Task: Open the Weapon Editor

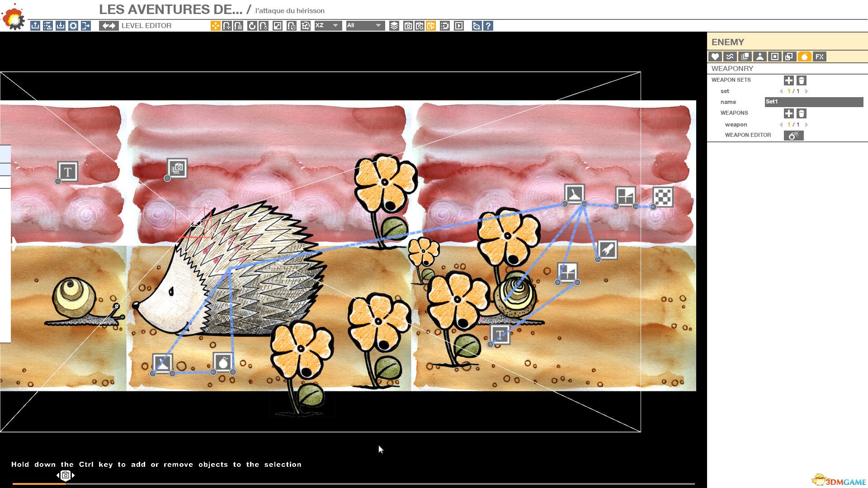Action: pyautogui.click(x=794, y=136)
